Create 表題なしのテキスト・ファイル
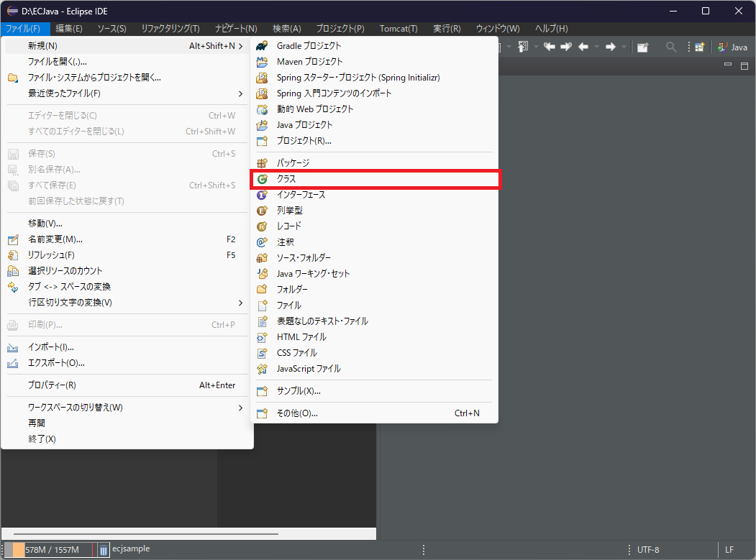This screenshot has width=756, height=560. pos(374,321)
